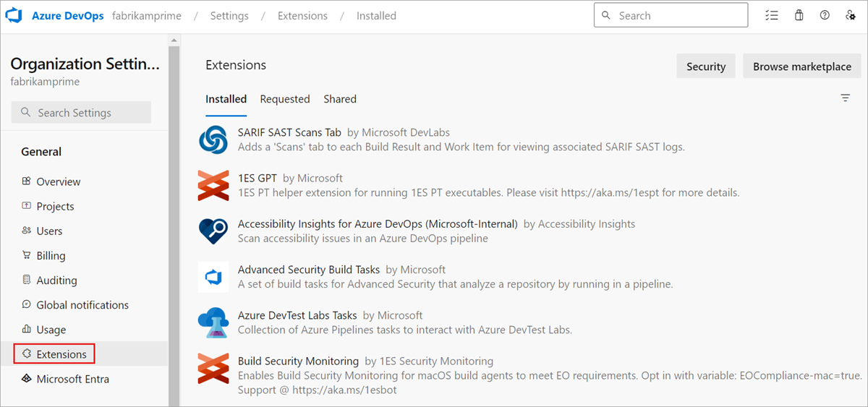Click the top Search input field
This screenshot has height=407, width=868.
tap(671, 15)
